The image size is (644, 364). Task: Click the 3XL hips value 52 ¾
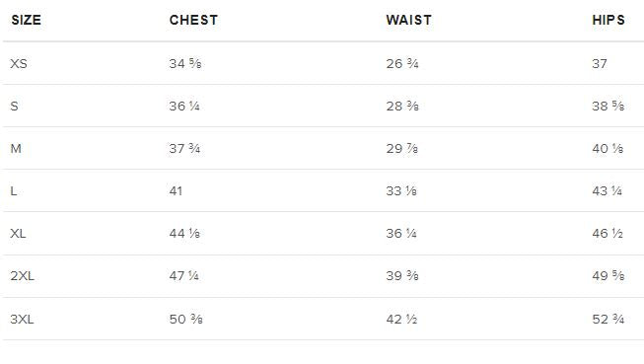608,319
